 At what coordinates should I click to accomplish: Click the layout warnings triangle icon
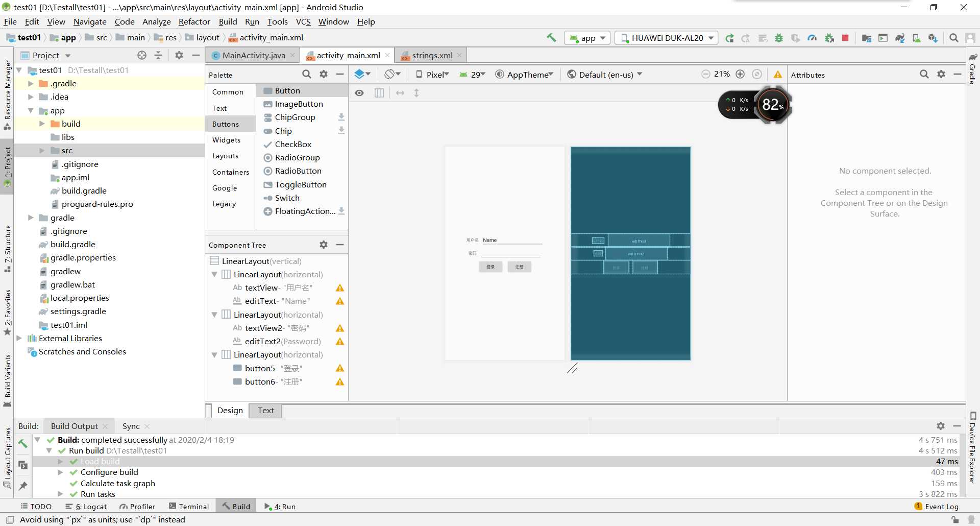[777, 75]
